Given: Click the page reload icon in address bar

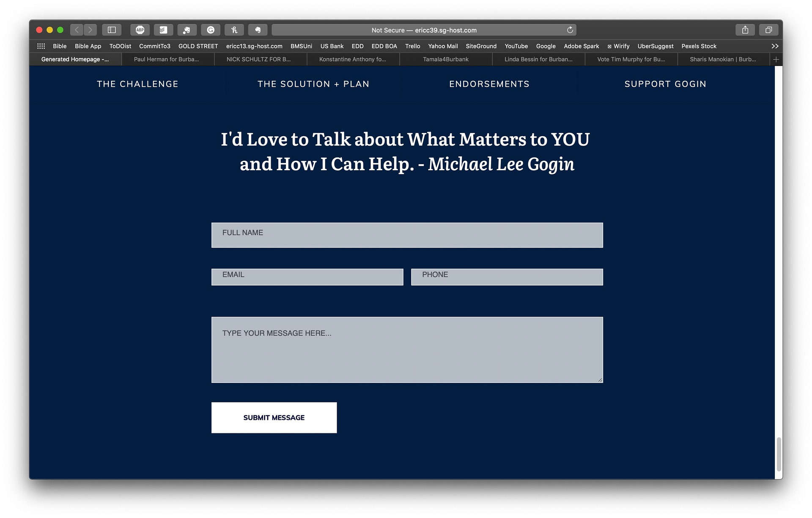Looking at the screenshot, I should pos(569,30).
